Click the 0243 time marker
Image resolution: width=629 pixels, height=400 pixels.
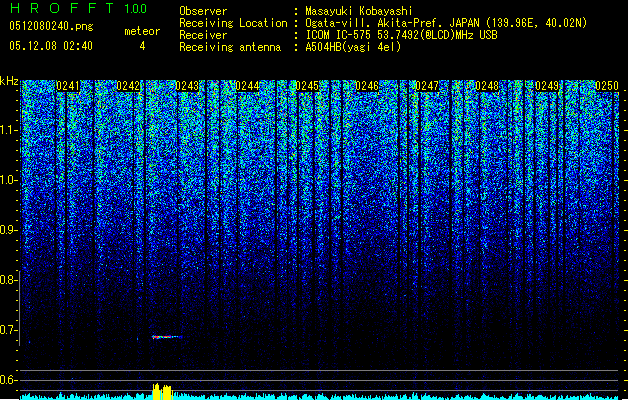click(187, 86)
